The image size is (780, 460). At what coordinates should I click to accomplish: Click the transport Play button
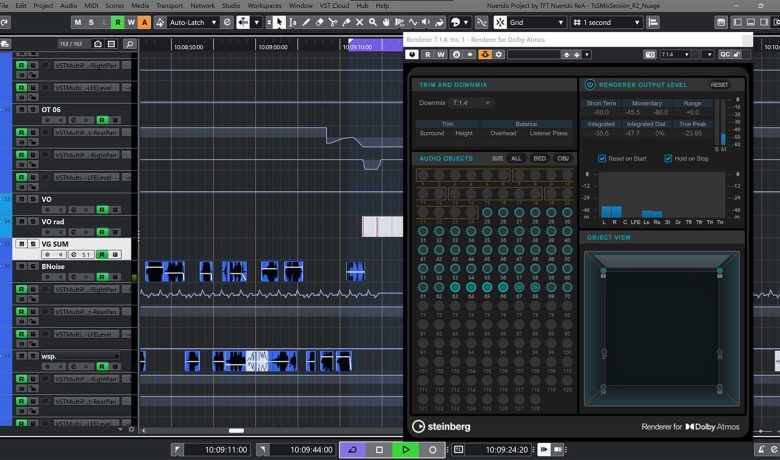coord(405,450)
